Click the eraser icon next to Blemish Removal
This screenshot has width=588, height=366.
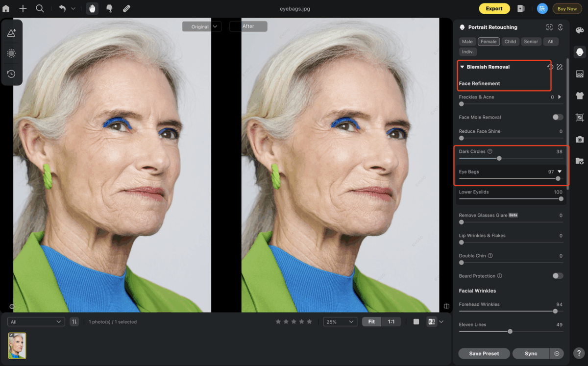tap(560, 67)
